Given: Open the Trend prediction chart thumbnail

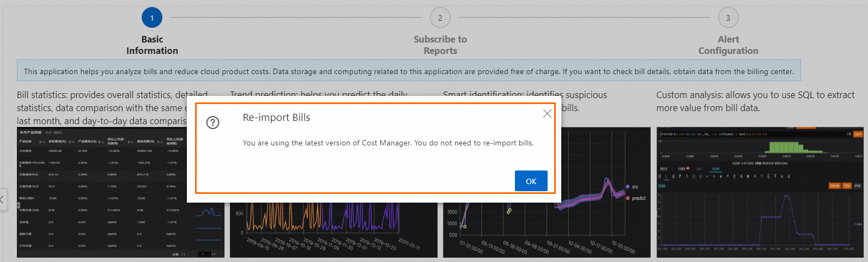Looking at the screenshot, I should [333, 230].
